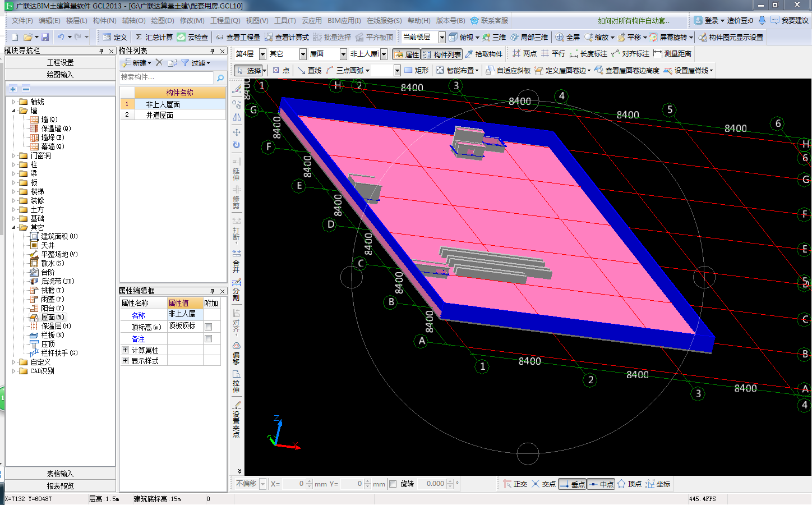Click the 偏移 offset tool
This screenshot has width=812, height=505.
pyautogui.click(x=237, y=353)
